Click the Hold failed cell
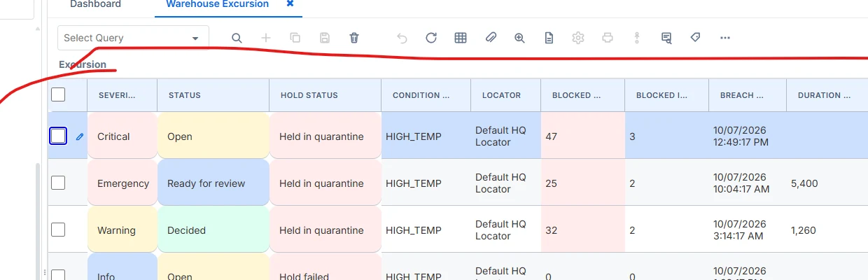868x280 pixels. [x=325, y=267]
